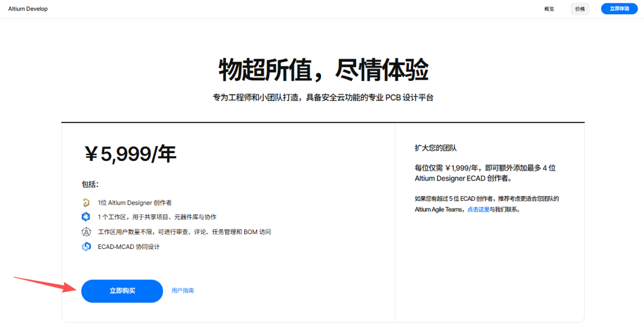Click the Altium Designer creator icon
This screenshot has height=335, width=644.
[86, 203]
